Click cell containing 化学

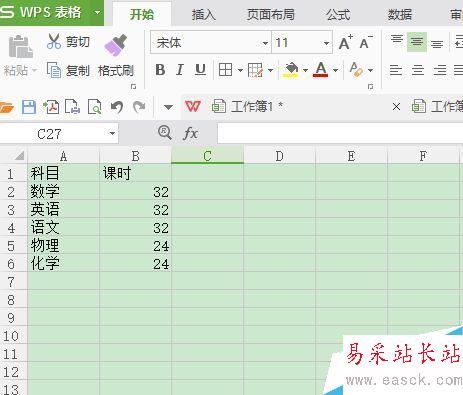point(63,264)
